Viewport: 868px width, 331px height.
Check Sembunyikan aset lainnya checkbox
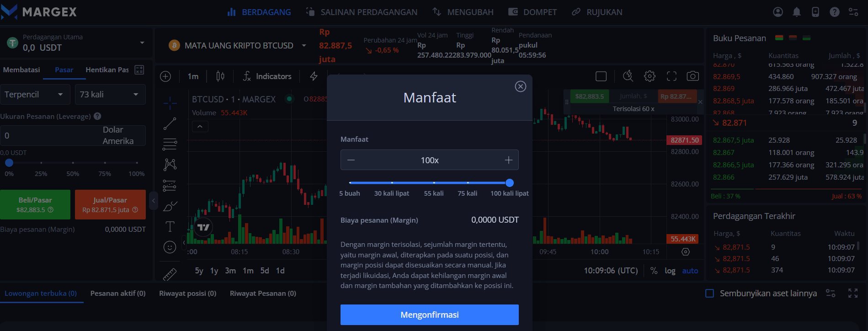pos(709,293)
